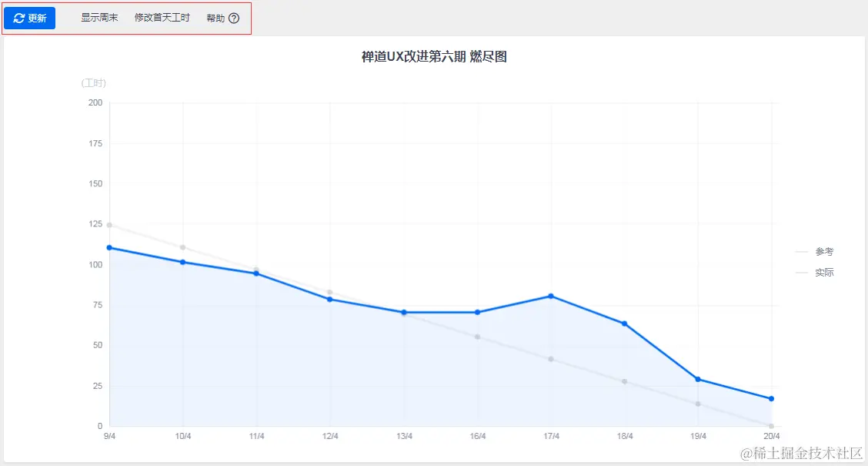Image resolution: width=868 pixels, height=466 pixels.
Task: Click the (工时) axis unit label
Action: click(x=94, y=83)
